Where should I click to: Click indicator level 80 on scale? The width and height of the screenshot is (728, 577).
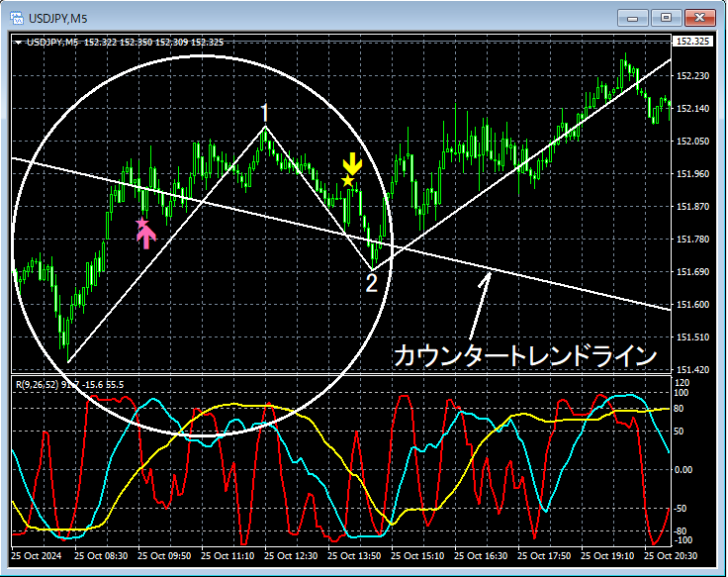click(x=679, y=409)
